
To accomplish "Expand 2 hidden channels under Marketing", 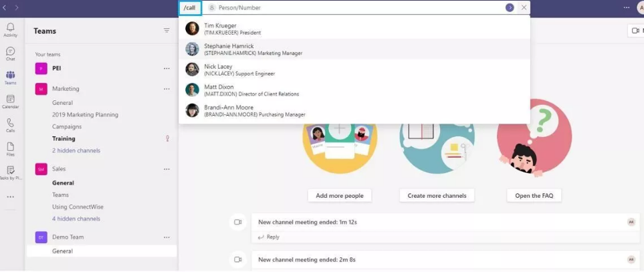I will point(76,150).
